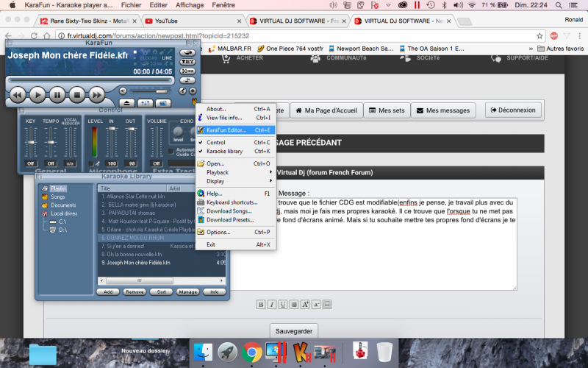Open Chrome from the Dock
The width and height of the screenshot is (588, 368).
click(x=251, y=353)
